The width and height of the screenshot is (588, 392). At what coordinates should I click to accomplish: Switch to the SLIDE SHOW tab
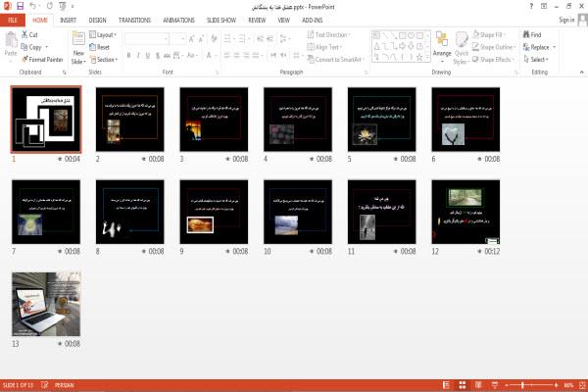point(221,21)
